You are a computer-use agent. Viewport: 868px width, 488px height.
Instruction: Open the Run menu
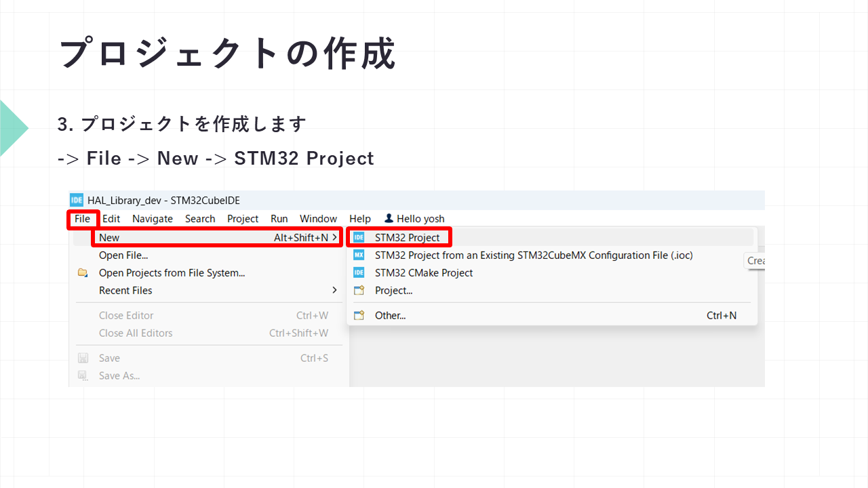(x=279, y=219)
